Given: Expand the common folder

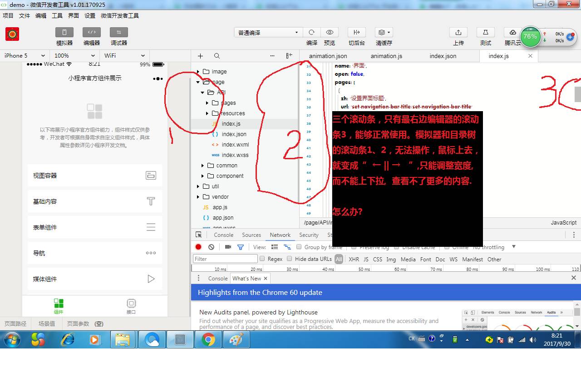Looking at the screenshot, I should point(203,166).
